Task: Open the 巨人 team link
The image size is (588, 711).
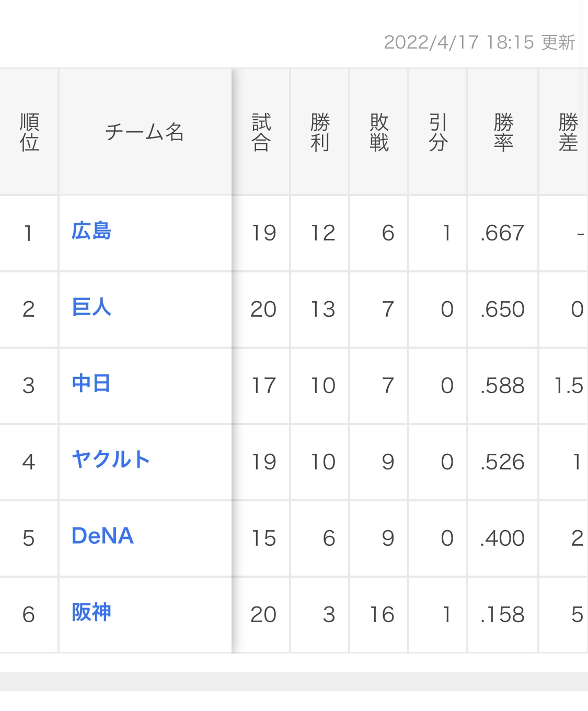Action: pos(91,307)
